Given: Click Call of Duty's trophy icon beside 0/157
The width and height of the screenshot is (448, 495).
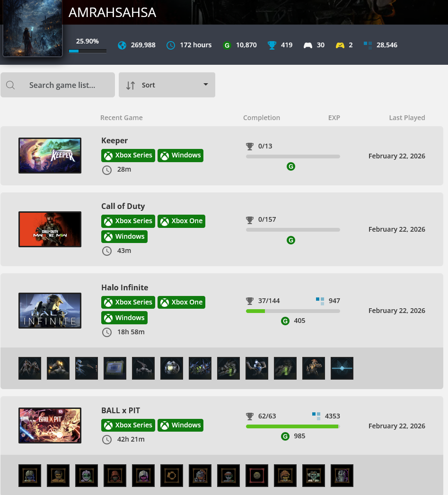Looking at the screenshot, I should coord(250,220).
